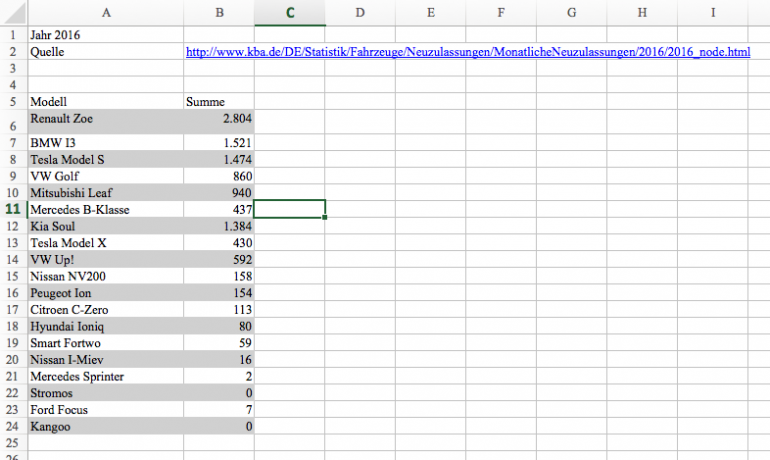Select the value 940 cell
This screenshot has height=460, width=770.
click(219, 193)
